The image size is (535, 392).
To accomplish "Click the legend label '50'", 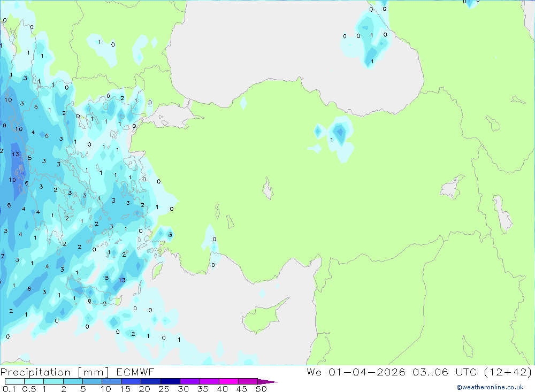I will (x=261, y=389).
